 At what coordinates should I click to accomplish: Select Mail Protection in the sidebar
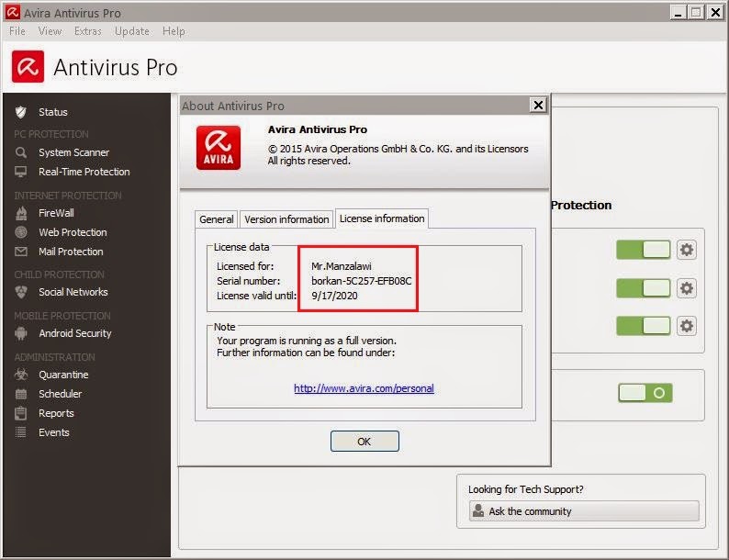[x=71, y=252]
